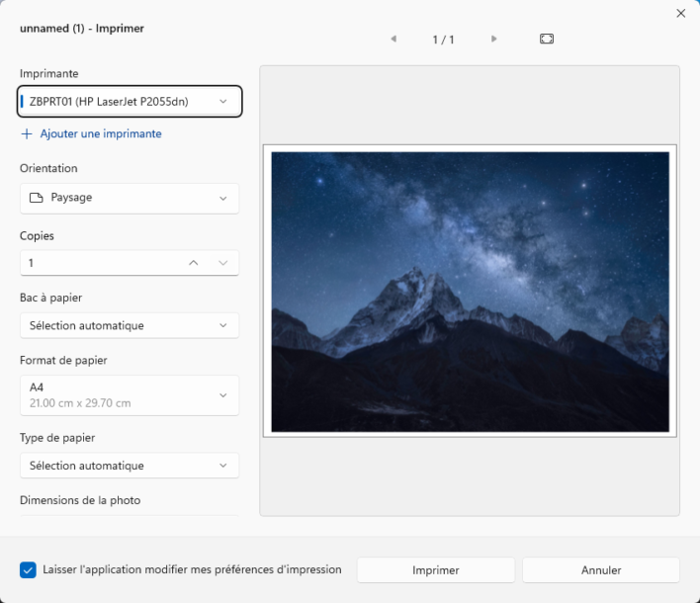Open the Imprimante printer dropdown
Image resolution: width=700 pixels, height=603 pixels.
(130, 101)
